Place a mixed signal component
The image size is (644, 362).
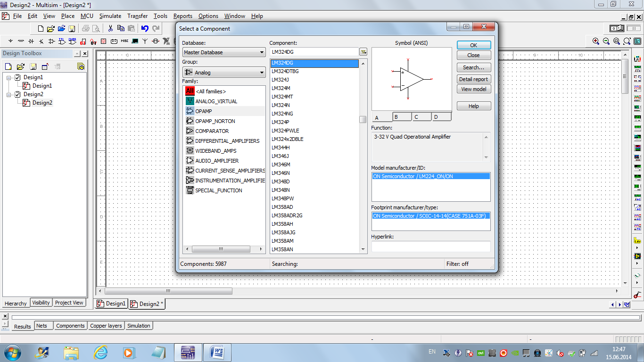93,41
